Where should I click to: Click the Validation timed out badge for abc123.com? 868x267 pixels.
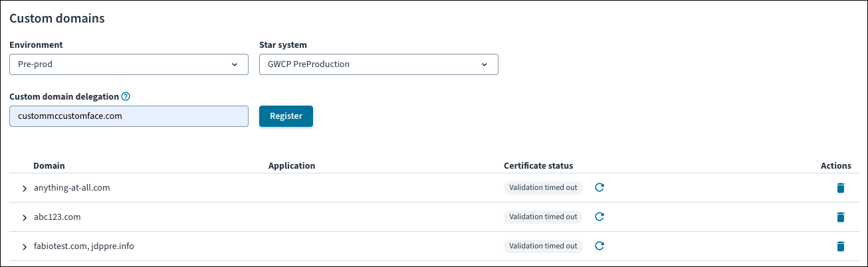[x=543, y=217]
